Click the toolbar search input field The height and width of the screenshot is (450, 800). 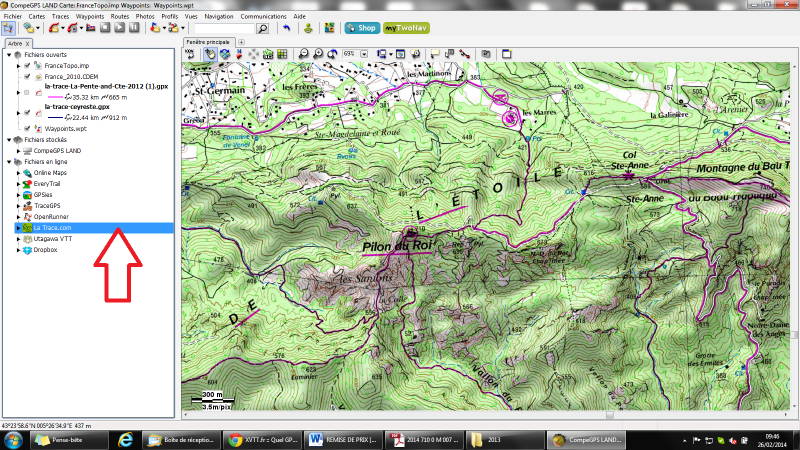click(224, 28)
